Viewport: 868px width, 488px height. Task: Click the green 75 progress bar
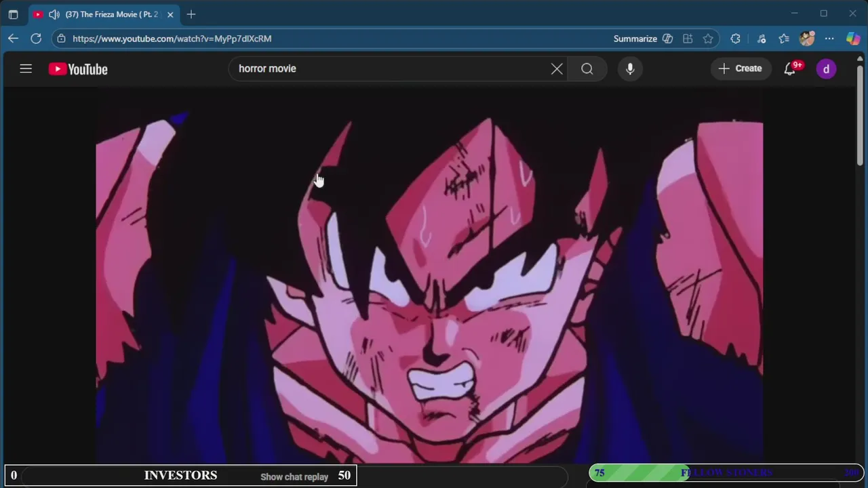tap(639, 472)
